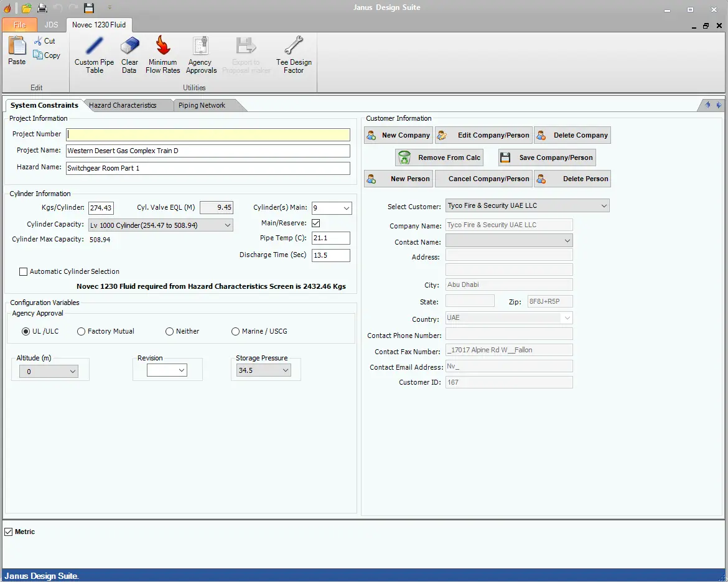Open Agency Approvals utility
The image size is (728, 582).
[201, 55]
